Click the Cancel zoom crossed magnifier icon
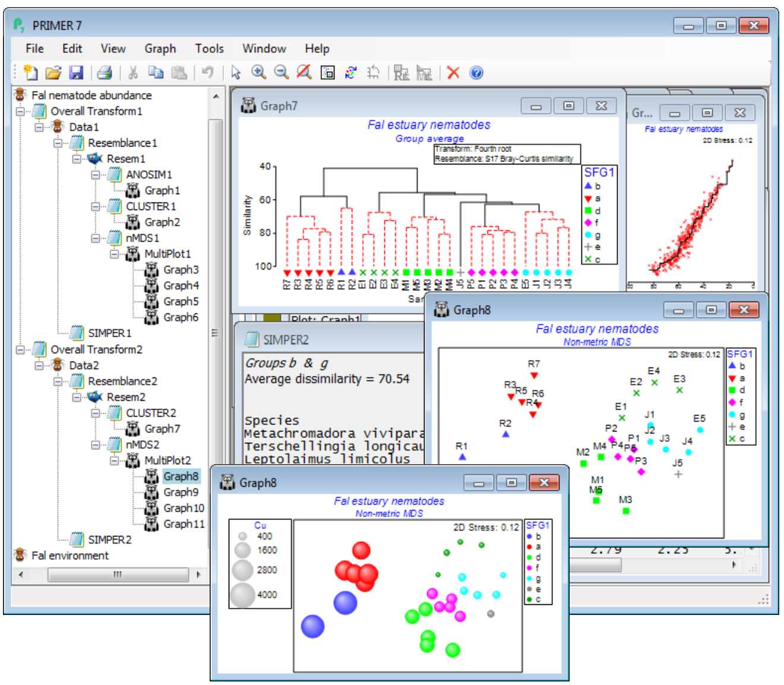The width and height of the screenshot is (784, 685). [304, 72]
